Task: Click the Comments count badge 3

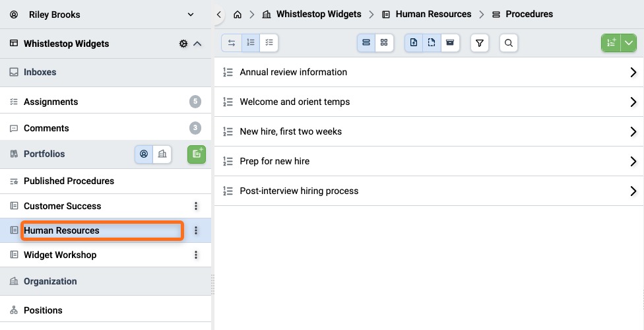Action: (x=195, y=128)
